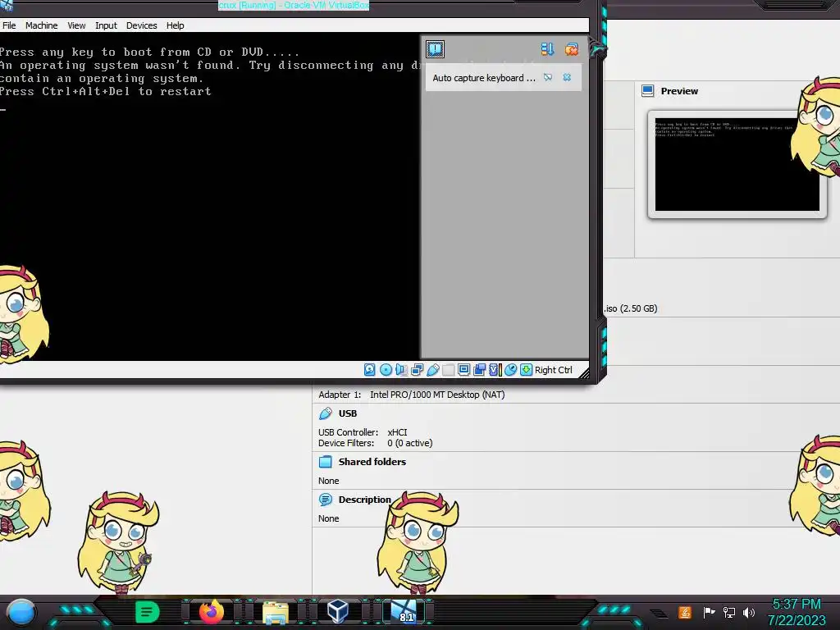Launch Firefox from the taskbar
This screenshot has width=840, height=630.
pyautogui.click(x=211, y=612)
